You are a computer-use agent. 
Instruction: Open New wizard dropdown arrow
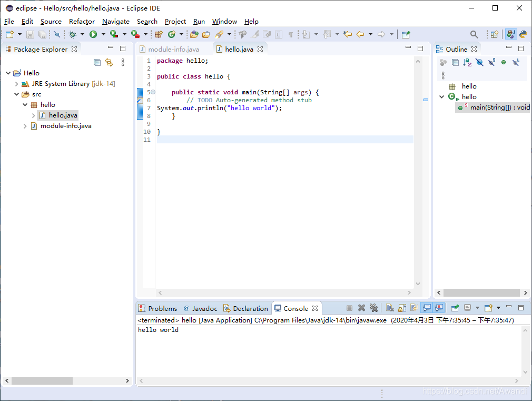click(19, 34)
